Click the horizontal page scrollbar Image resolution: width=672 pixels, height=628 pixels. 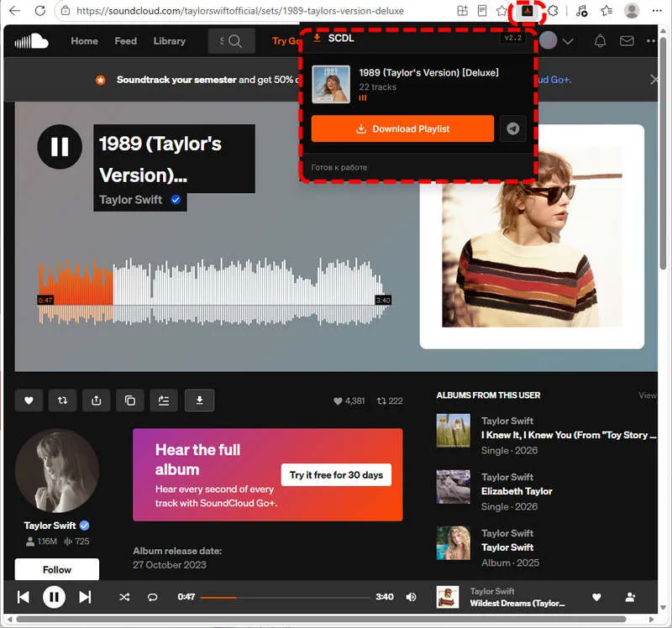[321, 619]
